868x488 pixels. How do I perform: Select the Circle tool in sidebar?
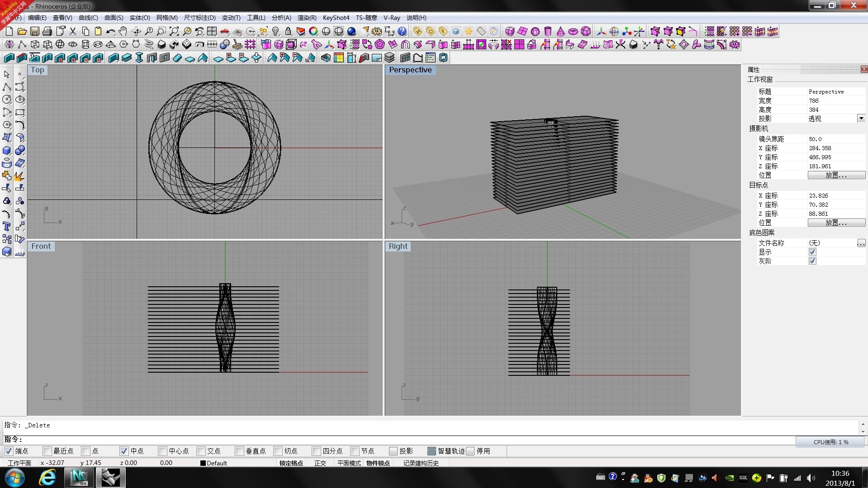7,99
